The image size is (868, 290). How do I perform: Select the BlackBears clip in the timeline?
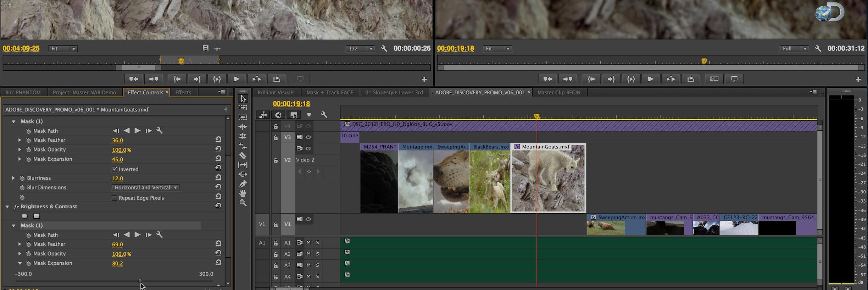pyautogui.click(x=490, y=177)
